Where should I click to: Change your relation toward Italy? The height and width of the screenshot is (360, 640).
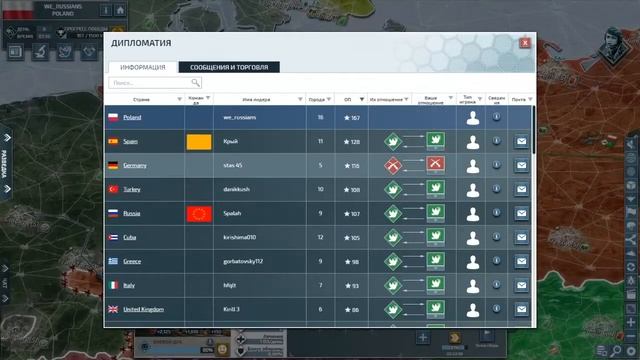click(436, 285)
